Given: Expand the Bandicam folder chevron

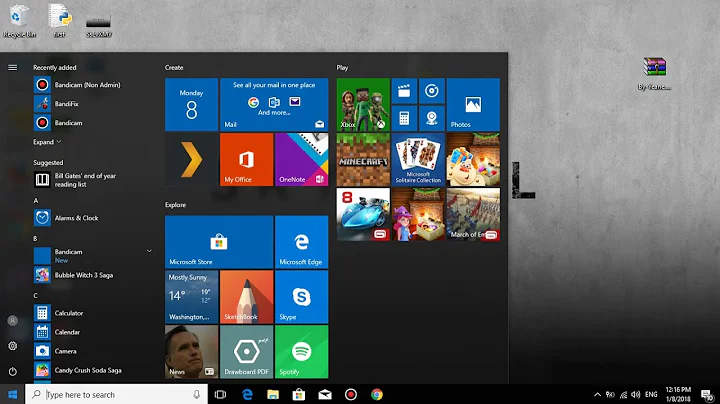Looking at the screenshot, I should tap(149, 250).
